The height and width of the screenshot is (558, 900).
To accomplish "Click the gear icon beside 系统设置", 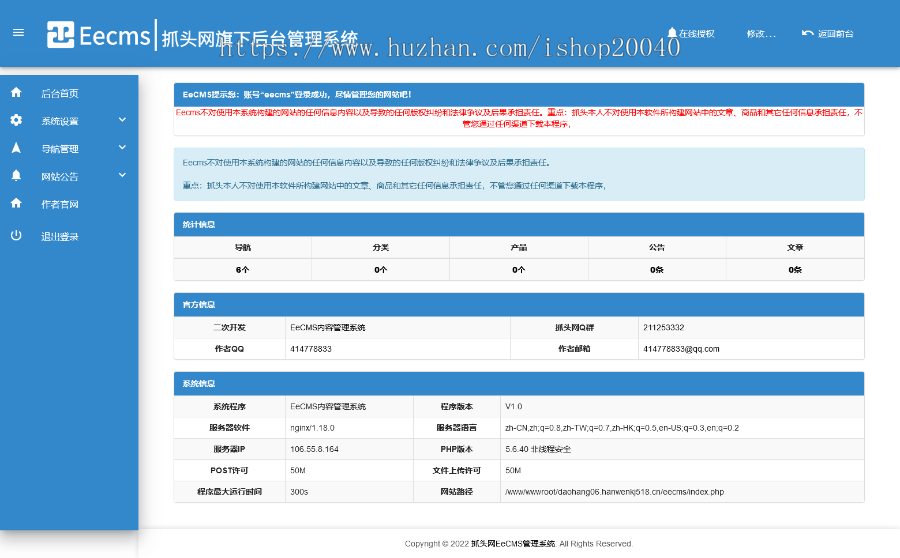I will 16,120.
